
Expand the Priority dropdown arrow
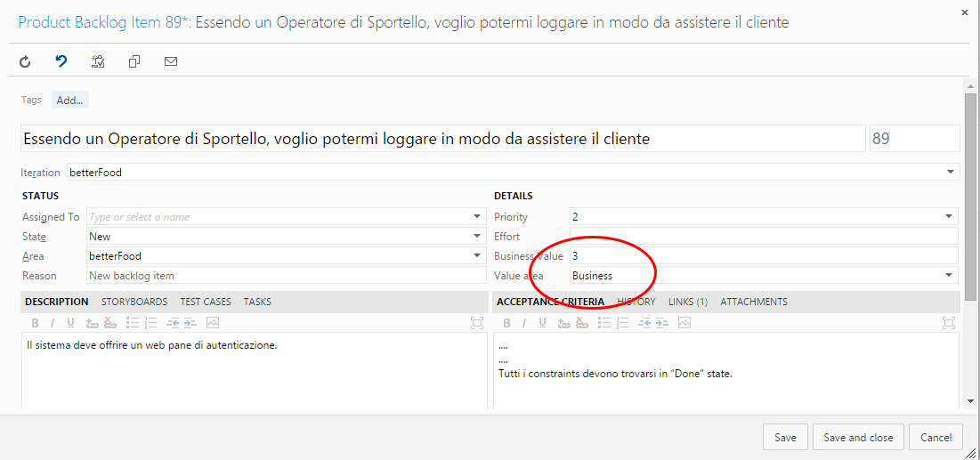(950, 217)
